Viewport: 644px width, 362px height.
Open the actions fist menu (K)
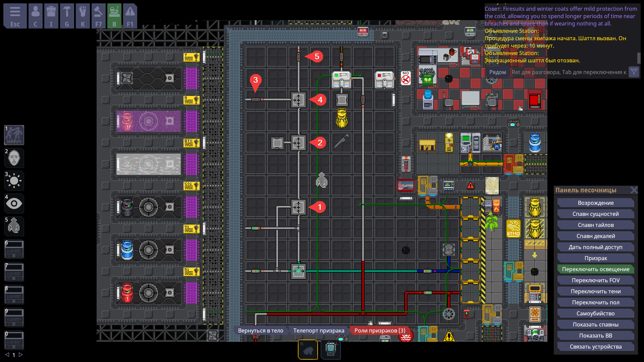point(83,16)
